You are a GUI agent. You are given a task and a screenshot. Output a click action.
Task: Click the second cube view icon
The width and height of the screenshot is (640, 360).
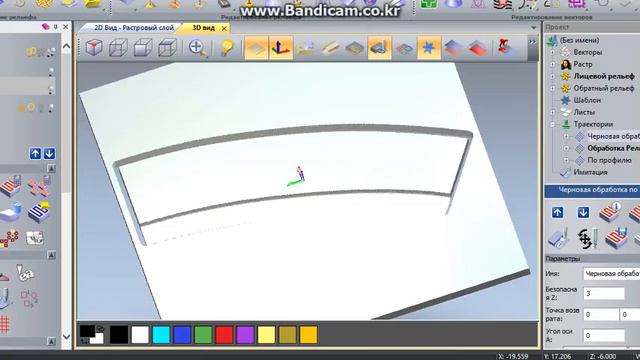point(118,48)
